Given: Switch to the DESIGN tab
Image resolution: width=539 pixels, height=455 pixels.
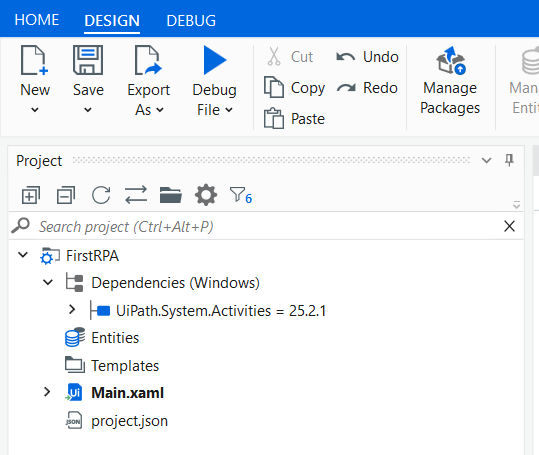Looking at the screenshot, I should 112,21.
